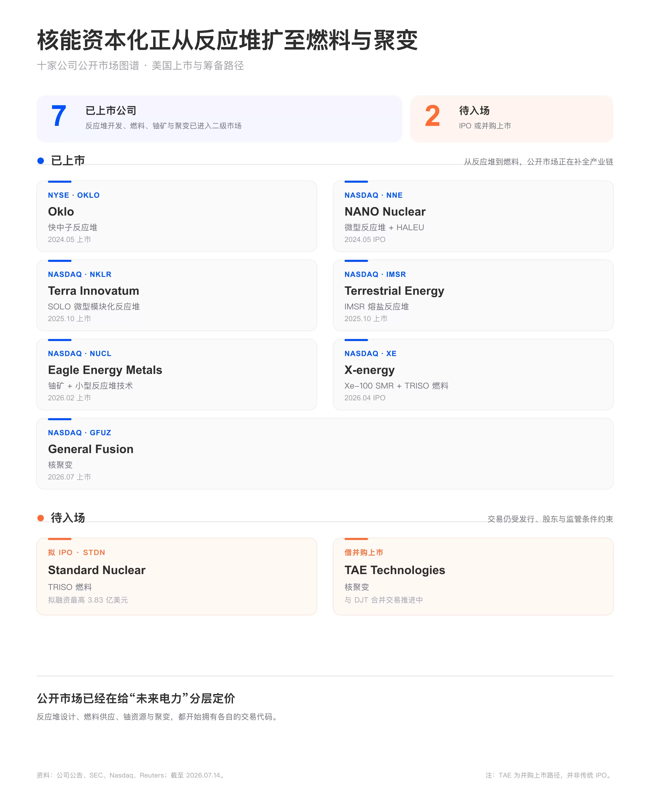Click the main title 核能资本化正从反应堆扩至燃料与聚变
Viewport: 650px width, 812px height.
tap(227, 40)
